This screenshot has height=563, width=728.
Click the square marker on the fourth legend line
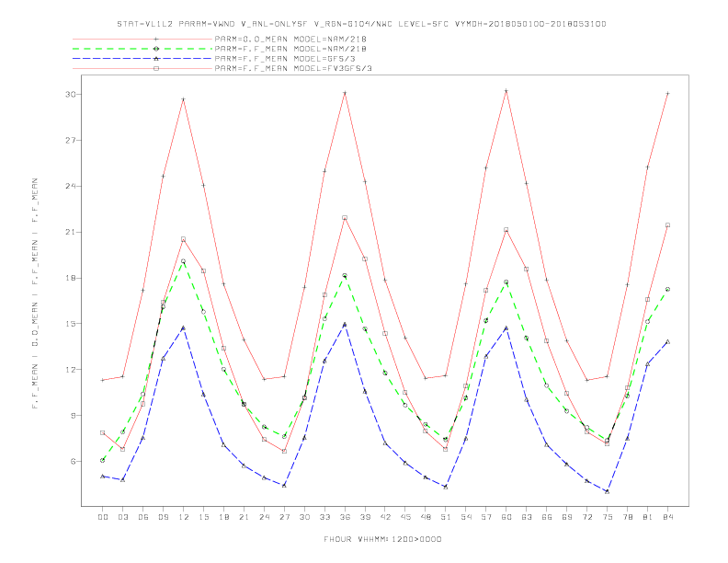[156, 68]
